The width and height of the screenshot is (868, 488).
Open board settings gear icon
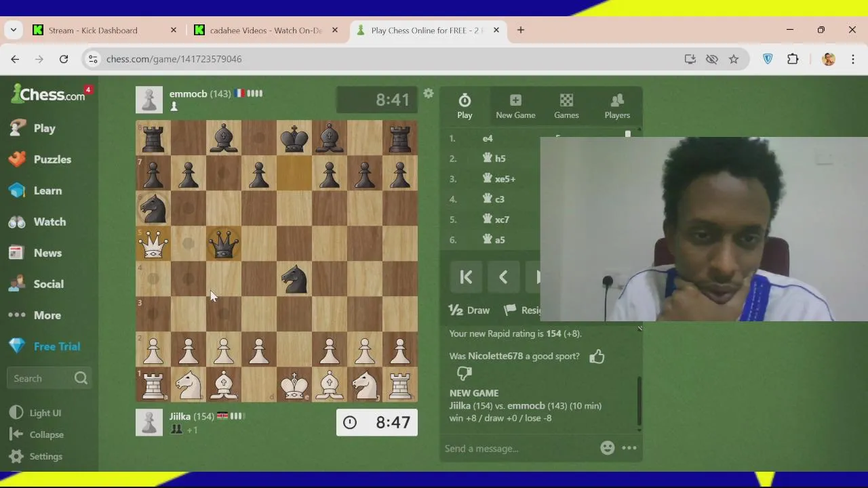tap(429, 94)
